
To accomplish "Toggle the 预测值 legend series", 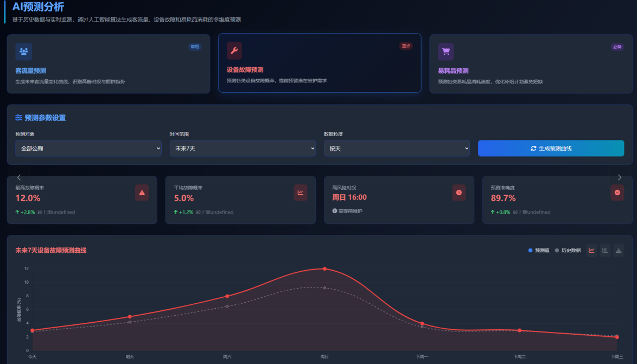I will [x=539, y=250].
